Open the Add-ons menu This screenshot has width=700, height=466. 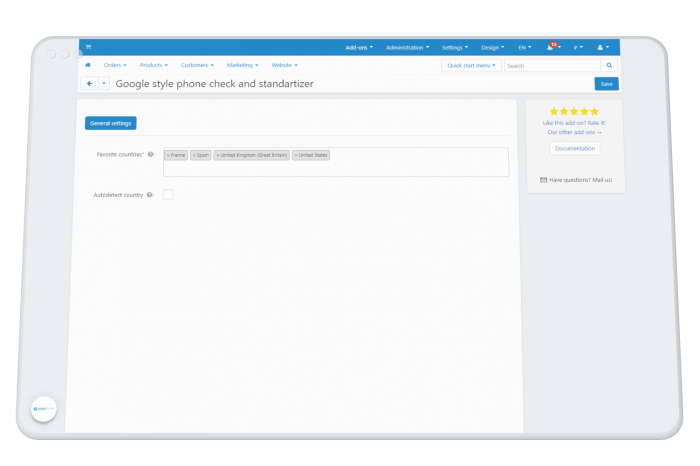tap(359, 47)
